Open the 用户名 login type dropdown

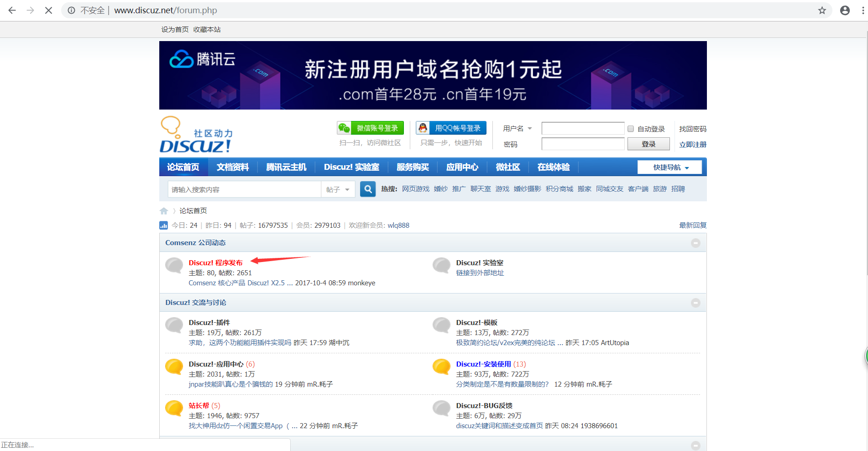click(518, 129)
